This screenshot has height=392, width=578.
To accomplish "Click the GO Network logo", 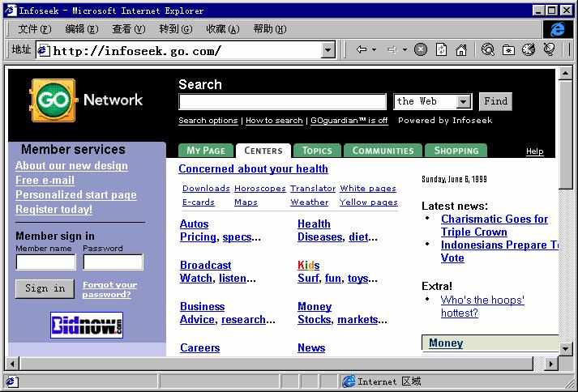I will (85, 100).
